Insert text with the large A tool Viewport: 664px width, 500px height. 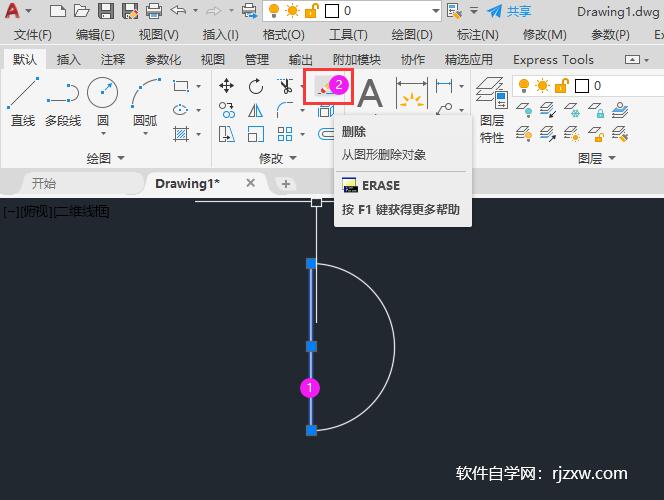coord(370,94)
